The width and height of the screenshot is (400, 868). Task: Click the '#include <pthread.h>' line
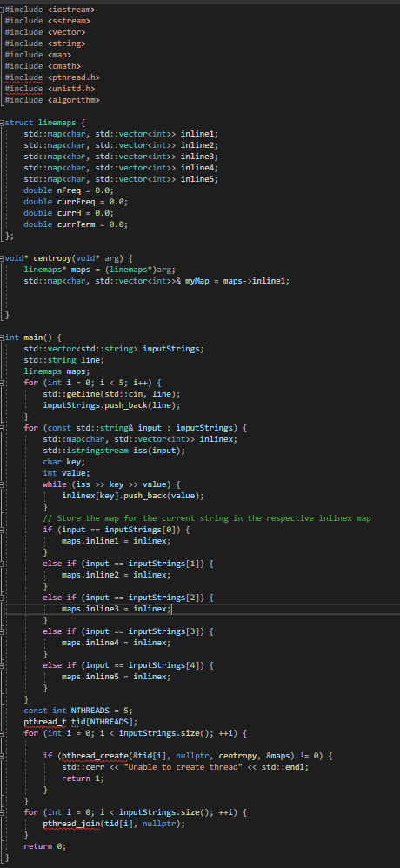pos(52,77)
